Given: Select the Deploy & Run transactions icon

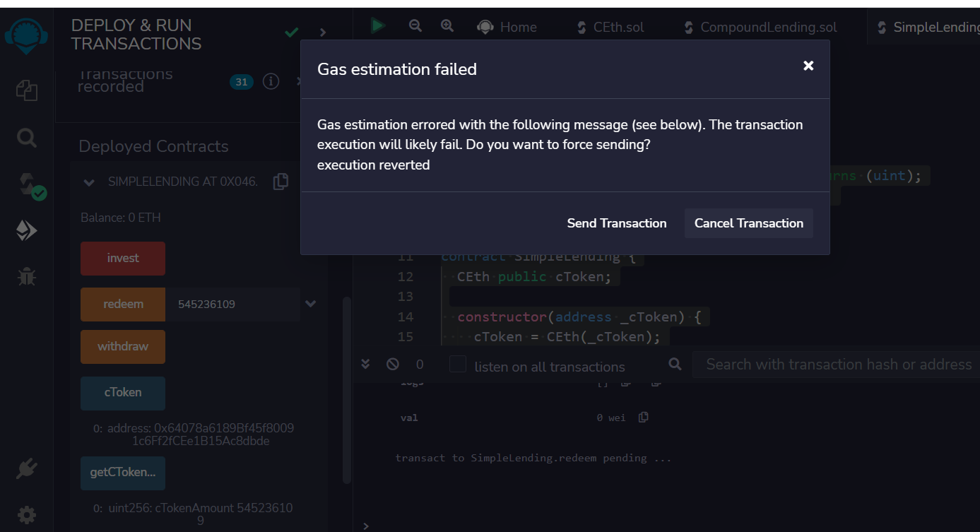Looking at the screenshot, I should [x=26, y=230].
